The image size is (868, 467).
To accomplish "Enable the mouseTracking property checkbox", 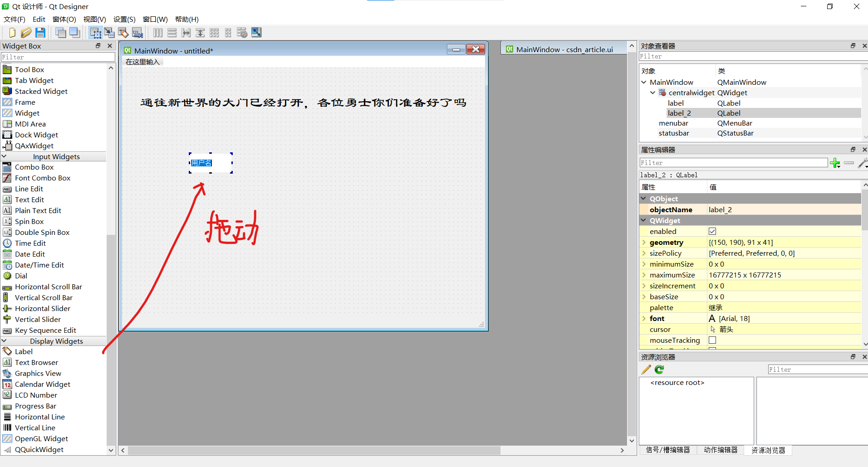I will coord(712,340).
